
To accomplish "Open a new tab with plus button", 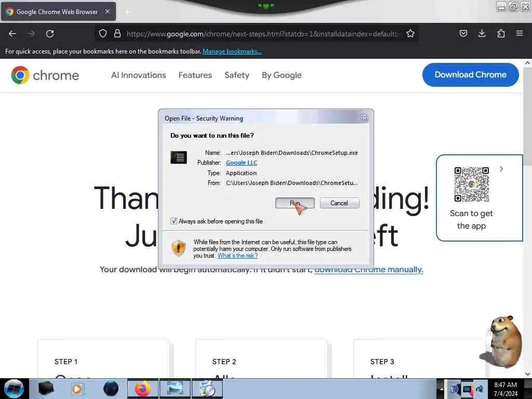I will 127,12.
